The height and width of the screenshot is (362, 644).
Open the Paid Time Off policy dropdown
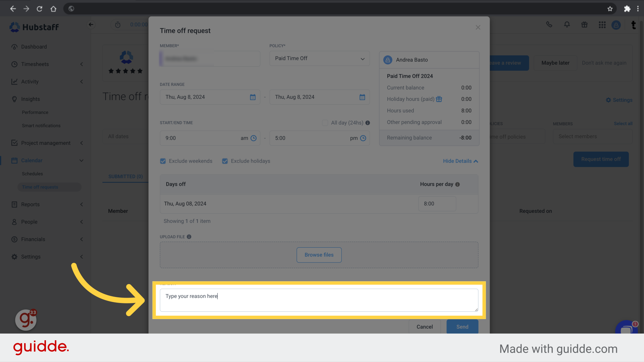[x=319, y=58]
